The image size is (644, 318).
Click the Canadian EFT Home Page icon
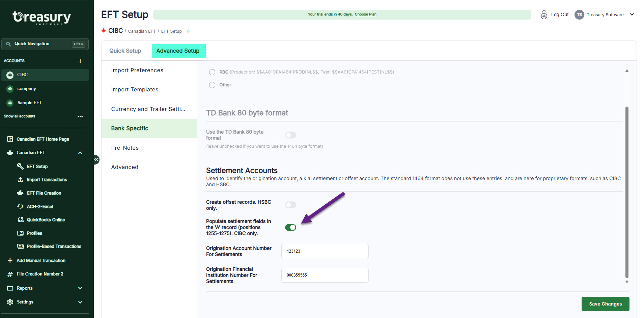pyautogui.click(x=10, y=139)
